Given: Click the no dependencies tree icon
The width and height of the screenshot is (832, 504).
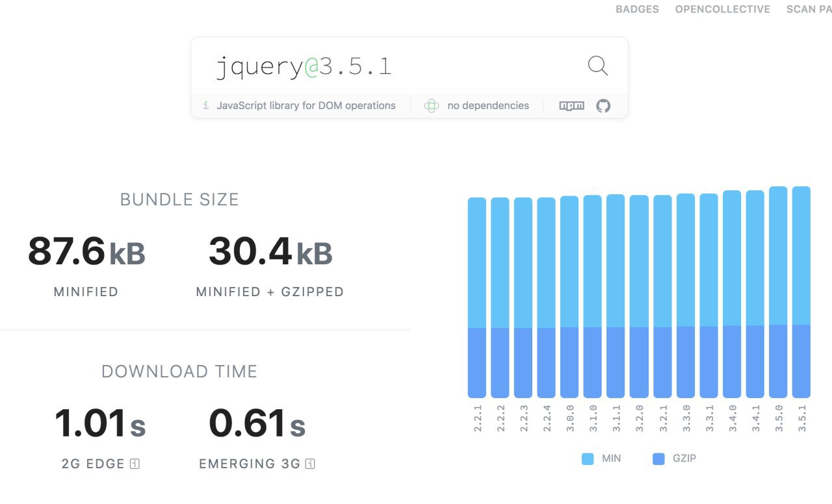Looking at the screenshot, I should [432, 106].
